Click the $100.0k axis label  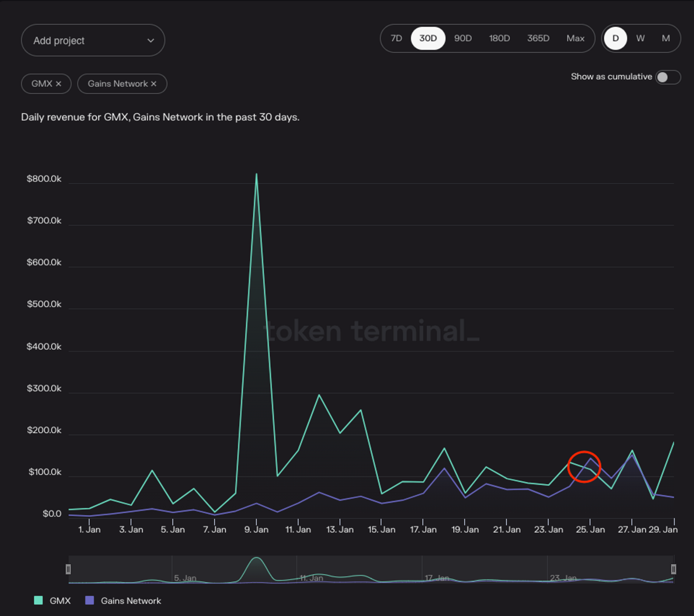click(45, 472)
